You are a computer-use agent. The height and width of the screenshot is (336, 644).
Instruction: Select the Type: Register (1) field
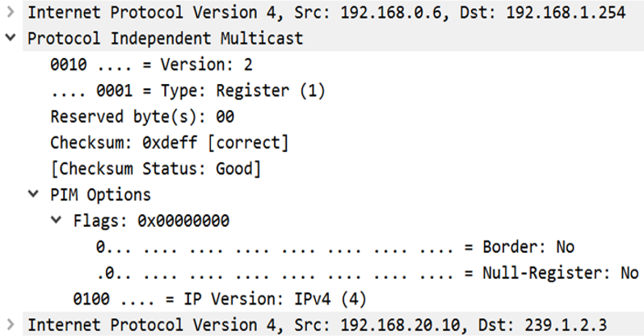pos(187,91)
